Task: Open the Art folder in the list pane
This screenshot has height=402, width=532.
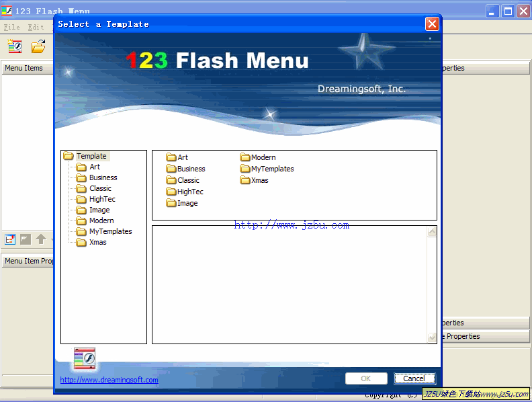Action: (177, 157)
